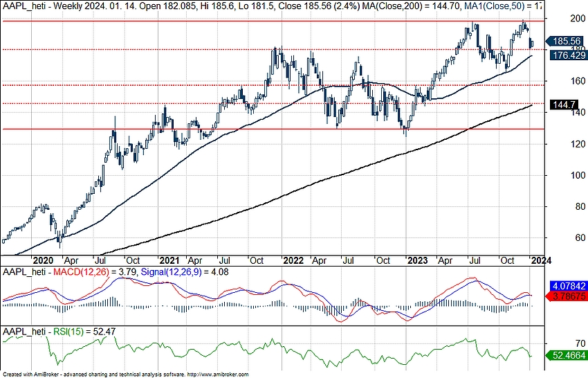The image size is (588, 378).
Task: Click the 176.429 moving average value tag
Action: 568,55
